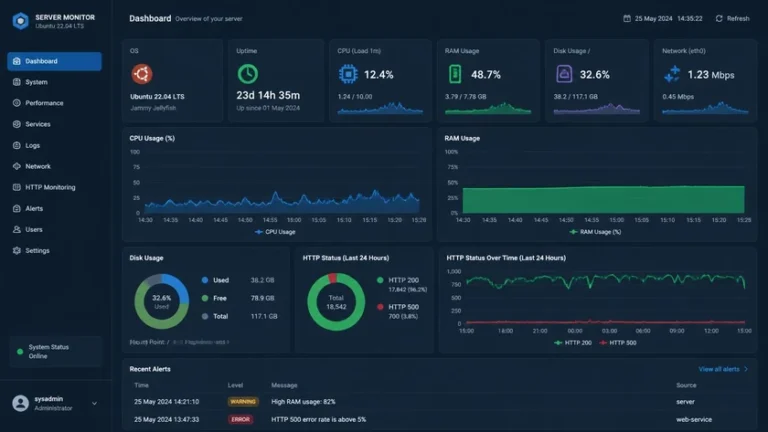Click the Server Monitor hexagon logo
Screen dimensions: 768x432
tap(21, 21)
